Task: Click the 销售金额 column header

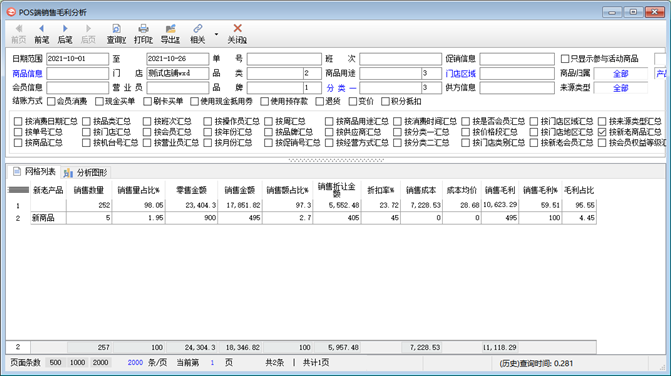Action: (240, 190)
